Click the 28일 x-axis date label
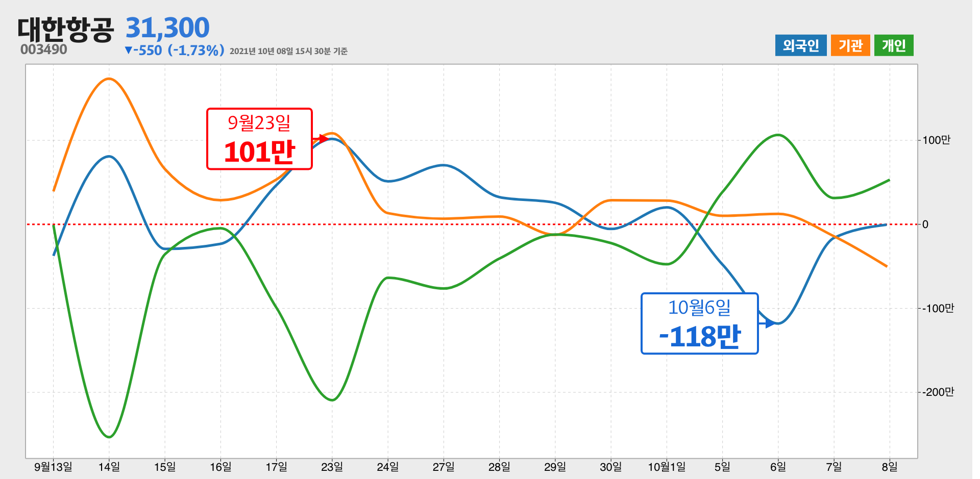Image resolution: width=980 pixels, height=479 pixels. click(x=499, y=467)
